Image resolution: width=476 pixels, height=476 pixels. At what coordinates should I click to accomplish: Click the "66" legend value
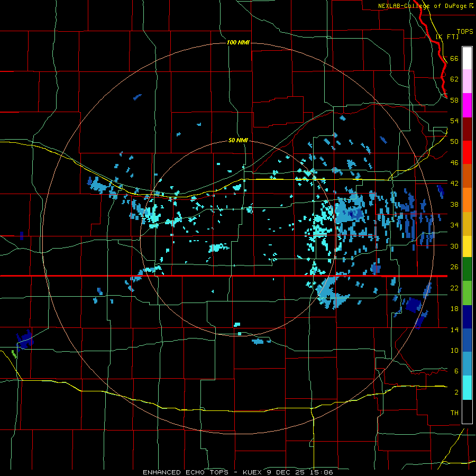click(x=454, y=58)
